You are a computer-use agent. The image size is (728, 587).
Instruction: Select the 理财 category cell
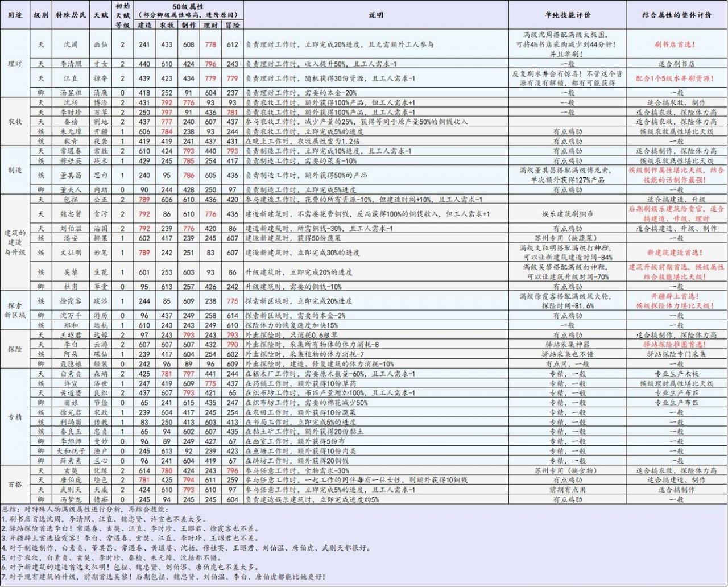(x=15, y=64)
